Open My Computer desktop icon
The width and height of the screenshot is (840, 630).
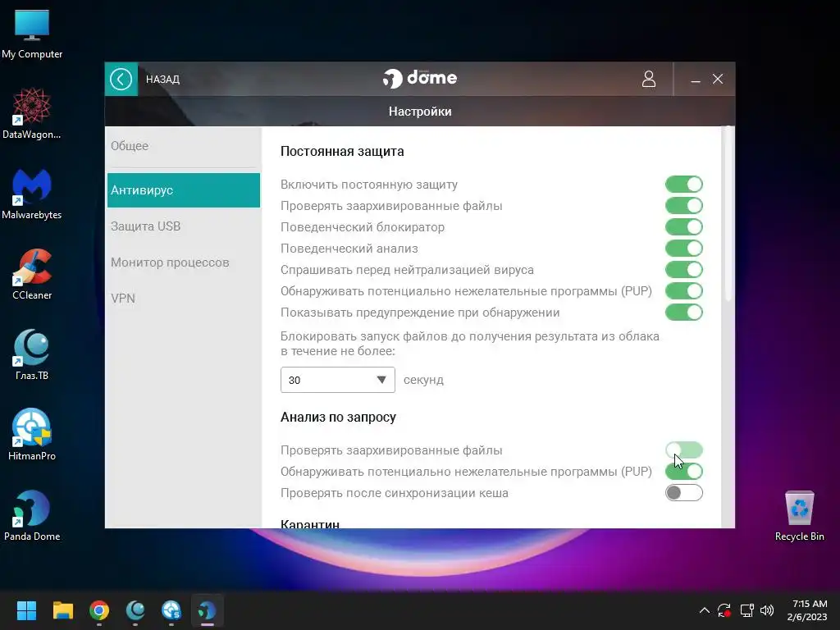(32, 34)
